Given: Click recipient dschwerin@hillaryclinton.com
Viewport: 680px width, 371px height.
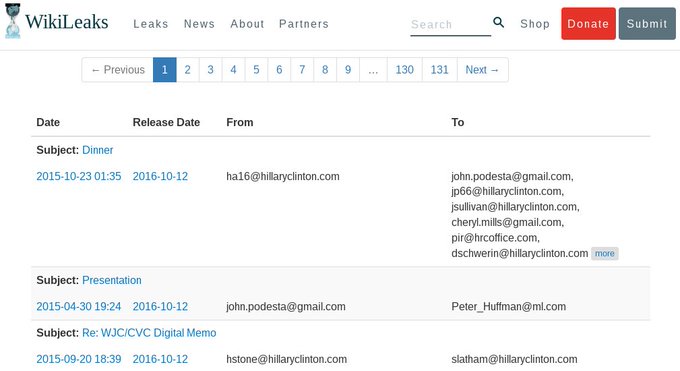Looking at the screenshot, I should point(520,253).
